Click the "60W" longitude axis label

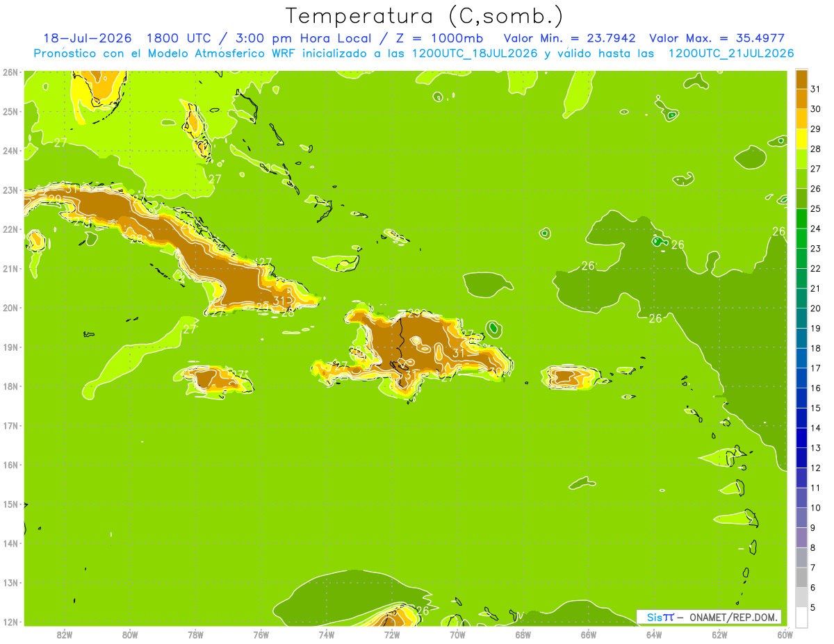point(785,634)
